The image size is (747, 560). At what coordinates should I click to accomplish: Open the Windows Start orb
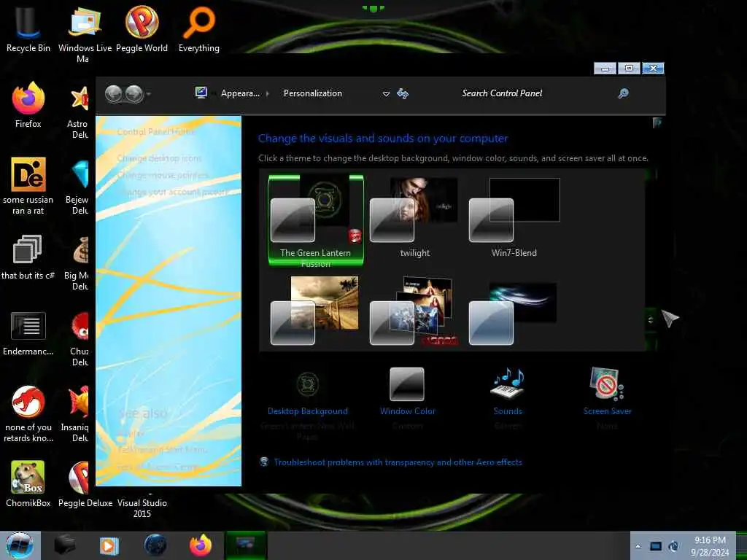[20, 545]
